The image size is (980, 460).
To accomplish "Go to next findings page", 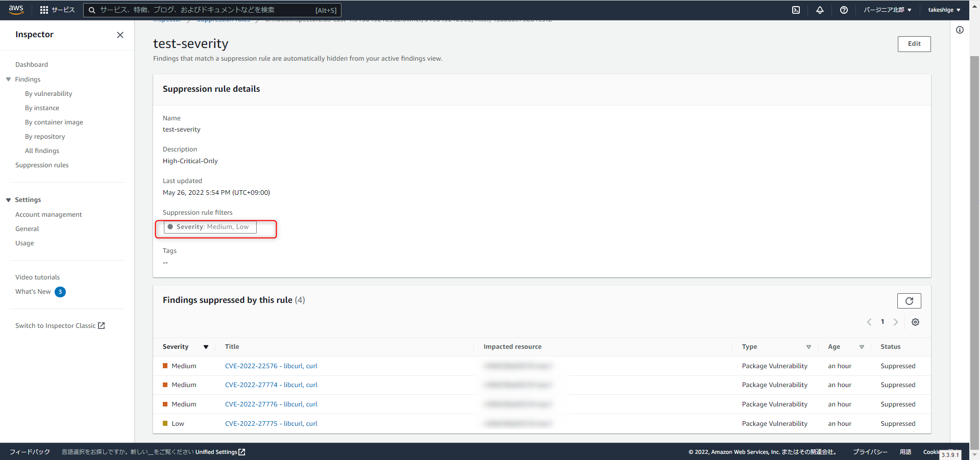I will (x=895, y=322).
